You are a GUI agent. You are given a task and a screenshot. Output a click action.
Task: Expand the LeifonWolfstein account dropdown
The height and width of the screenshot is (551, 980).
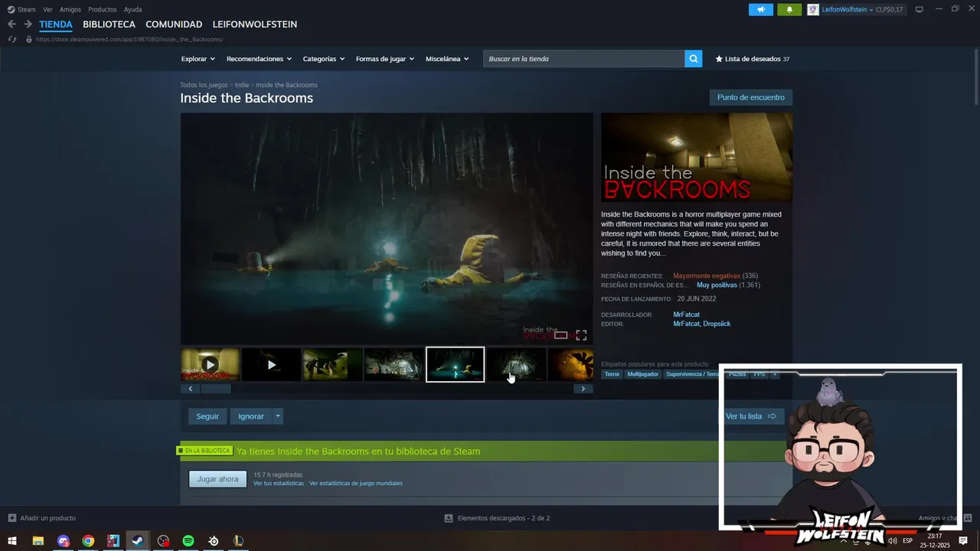871,9
